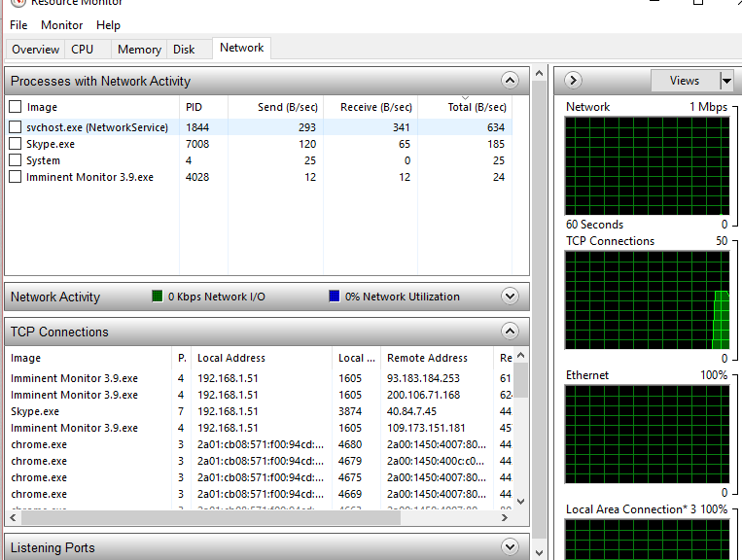Click TCP Connections horizontal scroll-right arrow
This screenshot has height=560, width=742.
point(505,518)
